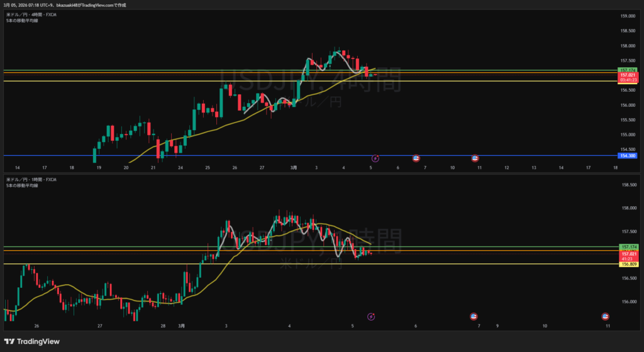The height and width of the screenshot is (352, 644).
Task: Click first US flag event icon on 4-hour chart
Action: (416, 159)
